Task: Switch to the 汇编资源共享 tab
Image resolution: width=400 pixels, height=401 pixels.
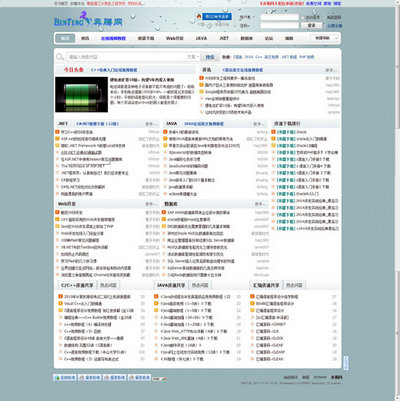Action: click(266, 285)
